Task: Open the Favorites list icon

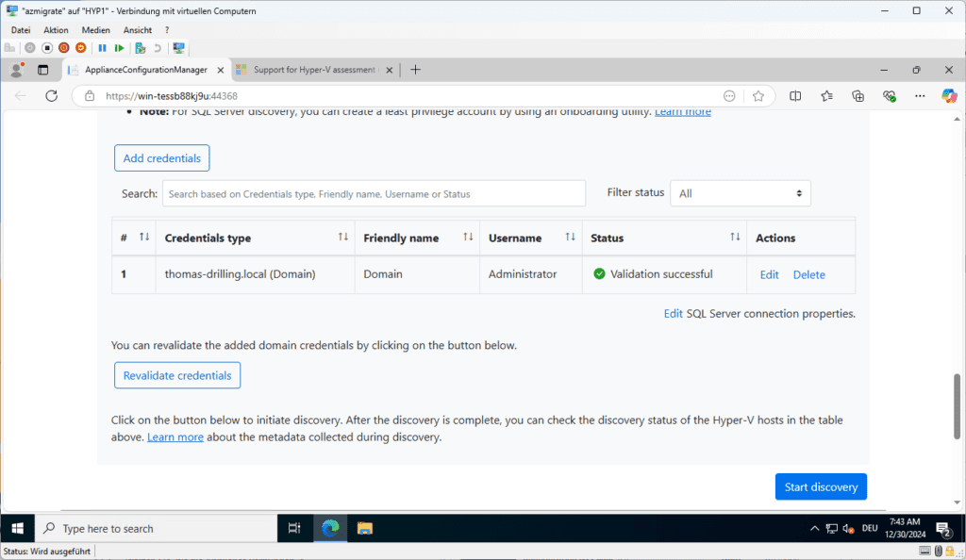Action: [826, 96]
